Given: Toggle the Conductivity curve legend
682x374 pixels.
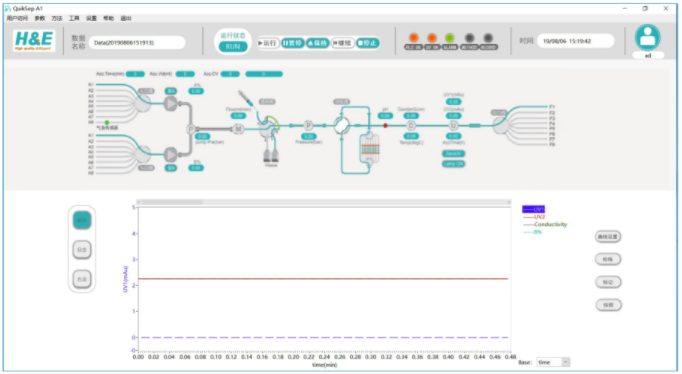Looking at the screenshot, I should click(x=545, y=224).
